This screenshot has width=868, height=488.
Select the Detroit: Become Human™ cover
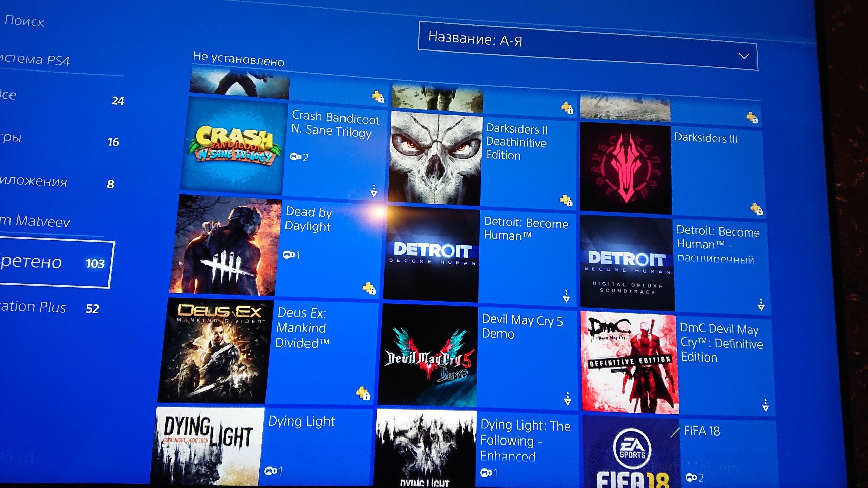(431, 254)
